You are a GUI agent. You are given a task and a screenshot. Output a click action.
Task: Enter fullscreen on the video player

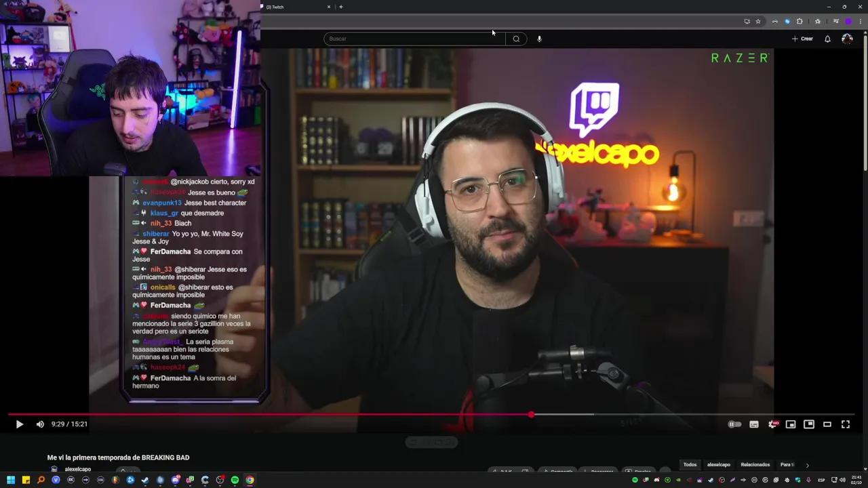[846, 424]
